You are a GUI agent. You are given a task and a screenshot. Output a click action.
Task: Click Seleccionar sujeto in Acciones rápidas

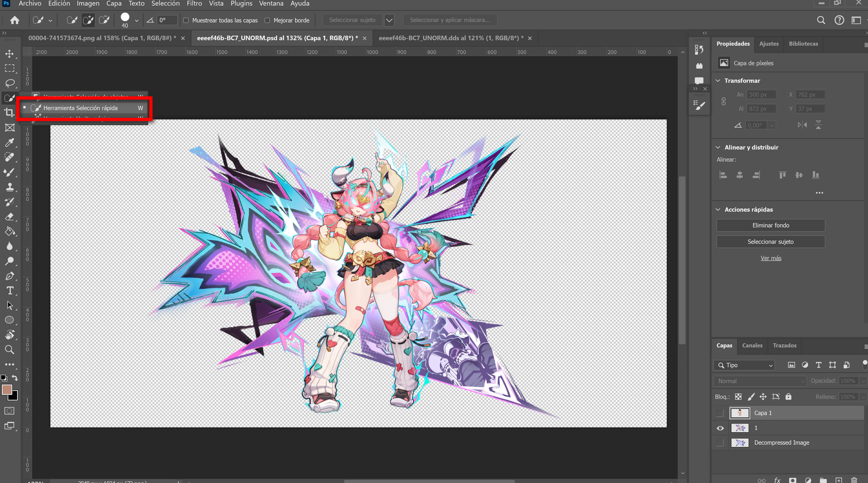[x=770, y=242]
